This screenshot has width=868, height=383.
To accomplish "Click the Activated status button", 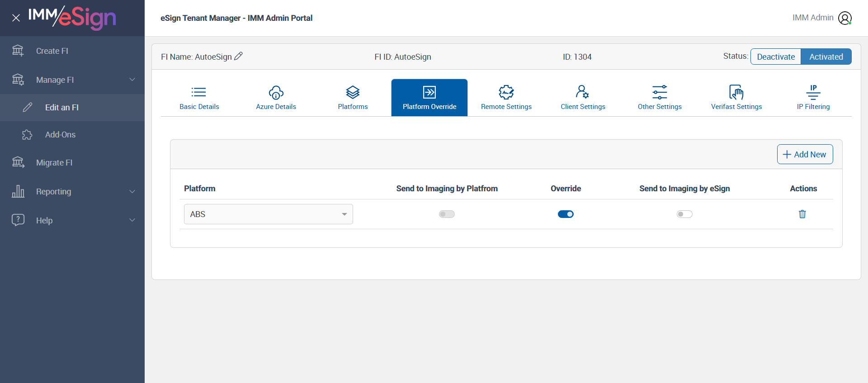I will tap(826, 57).
